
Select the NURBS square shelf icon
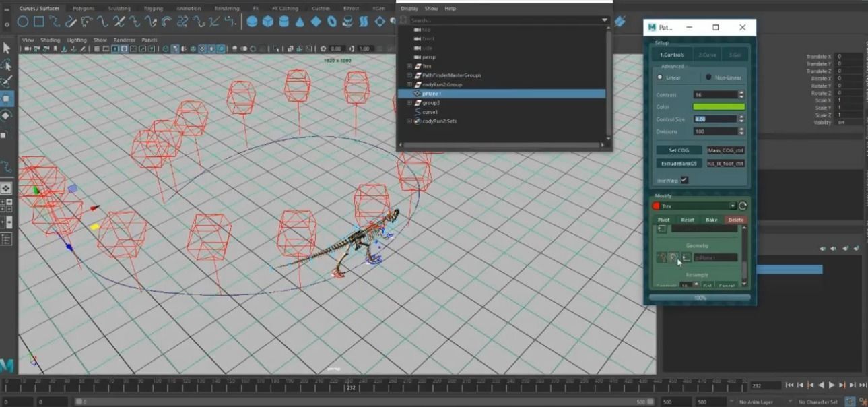point(38,22)
